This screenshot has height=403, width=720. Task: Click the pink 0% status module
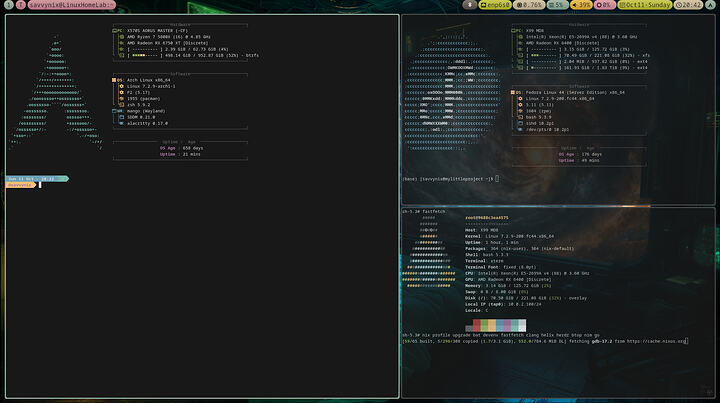(x=605, y=5)
